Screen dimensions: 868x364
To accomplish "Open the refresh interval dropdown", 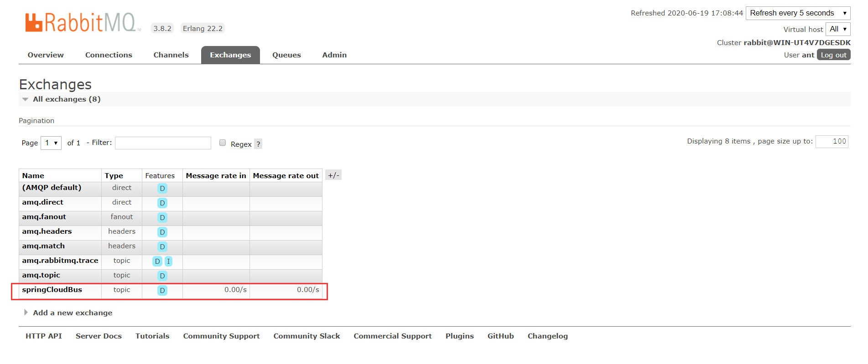I will [x=798, y=13].
